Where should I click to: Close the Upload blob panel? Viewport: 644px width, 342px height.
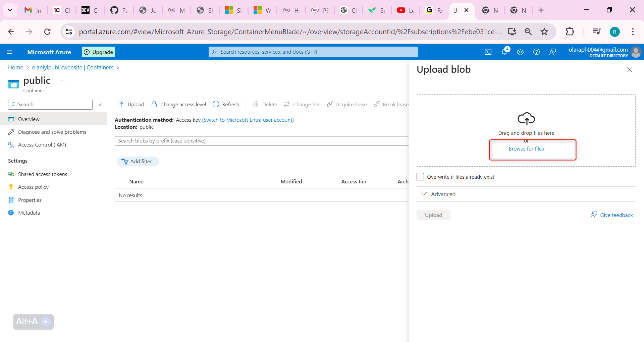coord(630,70)
